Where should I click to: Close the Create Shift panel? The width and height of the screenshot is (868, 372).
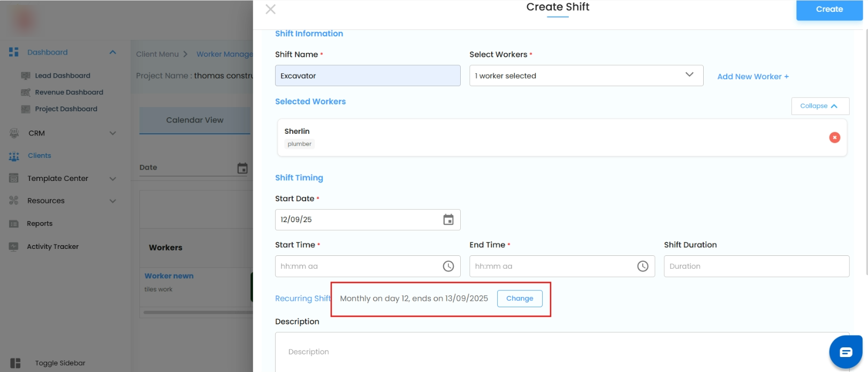coord(271,9)
